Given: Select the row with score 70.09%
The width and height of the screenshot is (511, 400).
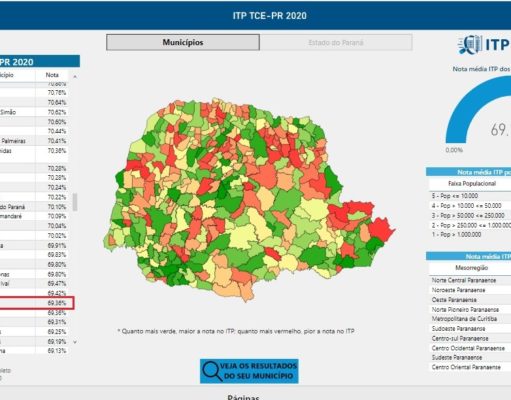Looking at the screenshot, I should (x=34, y=216).
